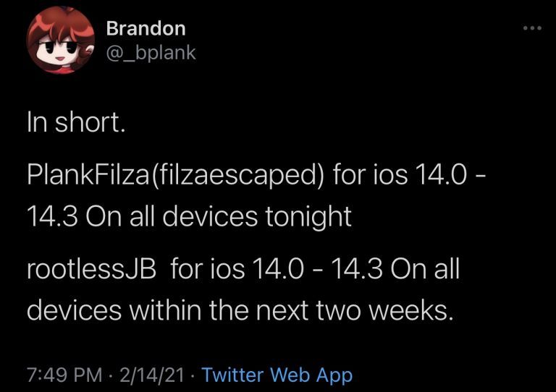Open Brandon's profile avatar picture
The width and height of the screenshot is (556, 392).
coord(60,40)
